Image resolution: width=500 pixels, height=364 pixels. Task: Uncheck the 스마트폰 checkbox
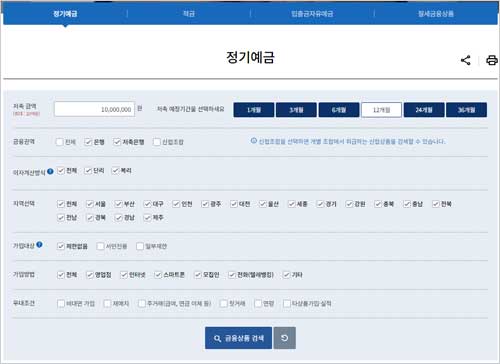tap(158, 275)
